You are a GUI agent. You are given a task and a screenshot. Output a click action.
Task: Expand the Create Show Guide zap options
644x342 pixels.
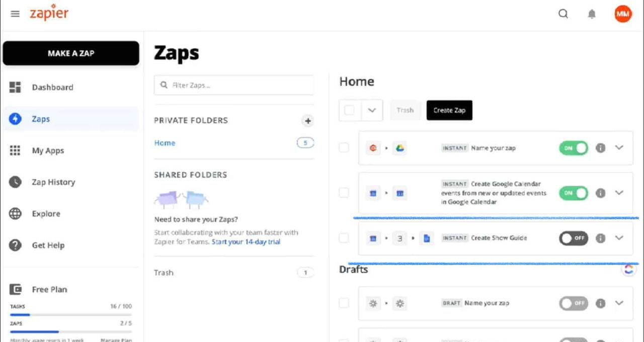coord(619,238)
